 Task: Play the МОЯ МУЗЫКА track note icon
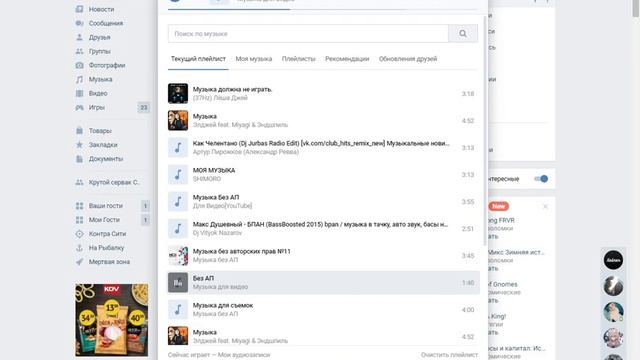178,175
